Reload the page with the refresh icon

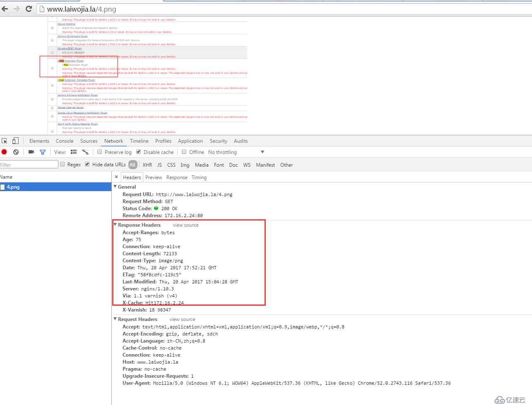coord(29,9)
